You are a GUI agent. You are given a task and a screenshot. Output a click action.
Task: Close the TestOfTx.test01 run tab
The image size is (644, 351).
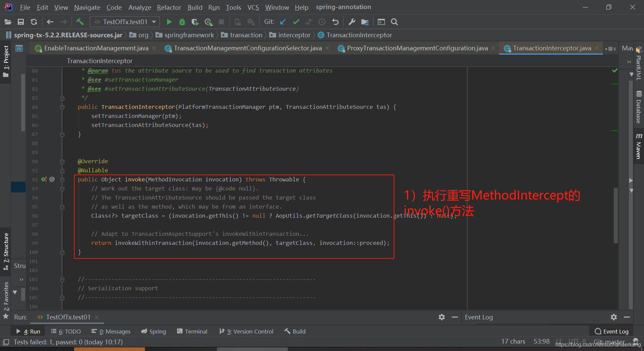click(x=97, y=317)
